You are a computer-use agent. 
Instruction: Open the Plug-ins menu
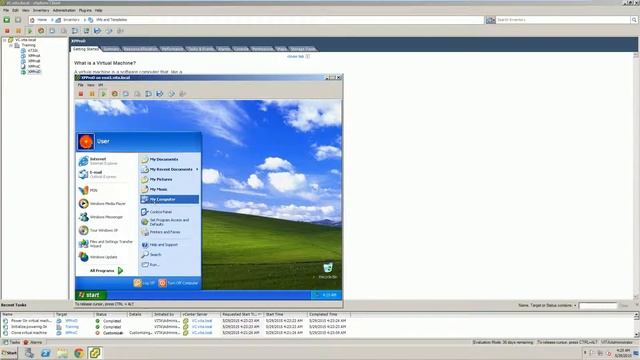(x=85, y=10)
